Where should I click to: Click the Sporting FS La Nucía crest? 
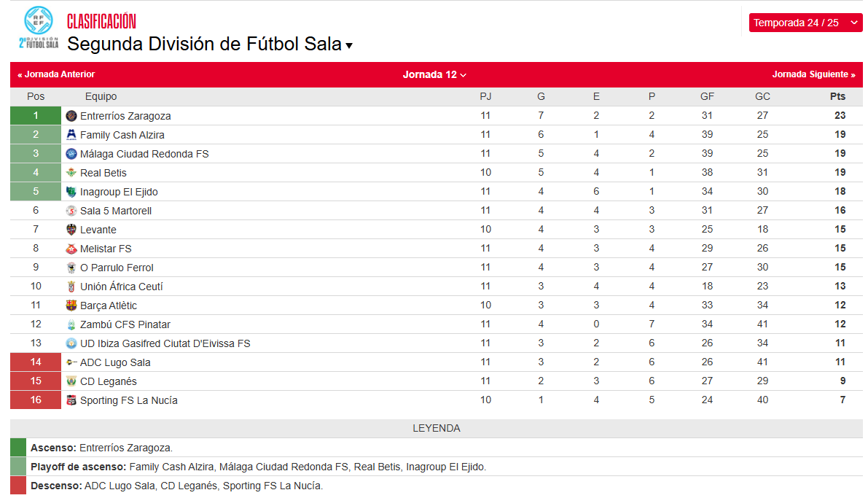(71, 400)
